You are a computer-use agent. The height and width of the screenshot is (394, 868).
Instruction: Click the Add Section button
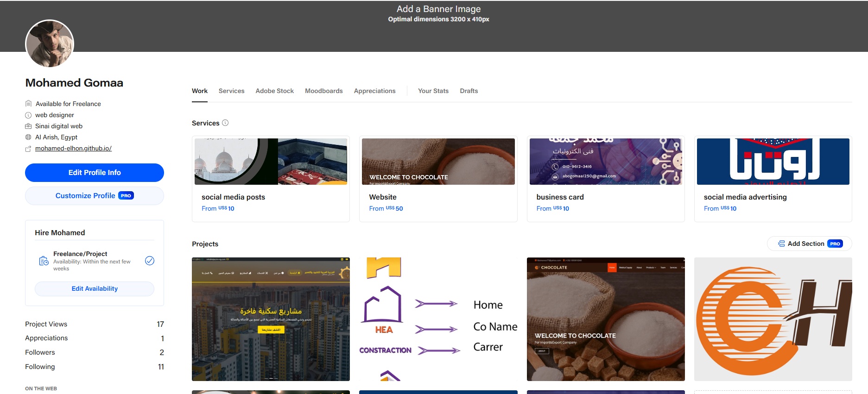(x=809, y=244)
